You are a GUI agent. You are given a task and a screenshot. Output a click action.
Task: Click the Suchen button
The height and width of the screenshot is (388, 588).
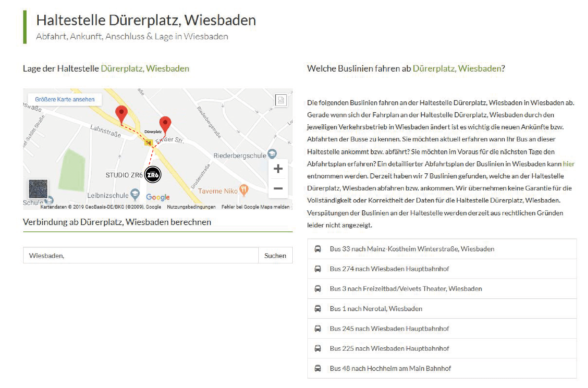tap(275, 255)
